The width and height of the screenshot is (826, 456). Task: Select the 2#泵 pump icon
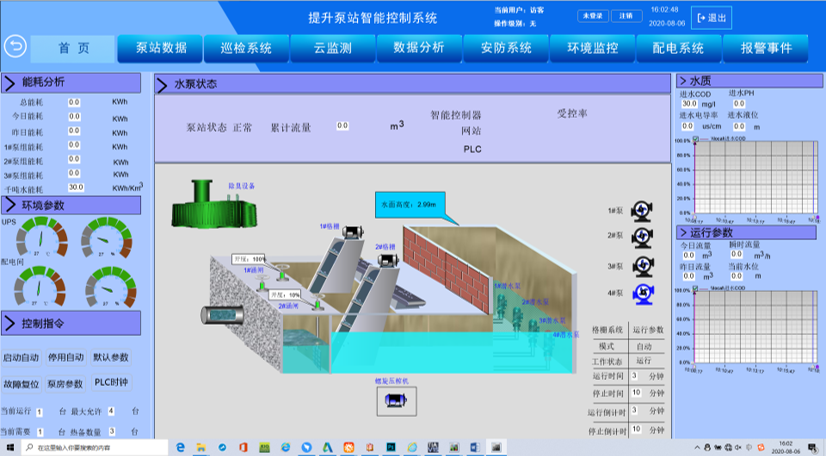click(644, 238)
